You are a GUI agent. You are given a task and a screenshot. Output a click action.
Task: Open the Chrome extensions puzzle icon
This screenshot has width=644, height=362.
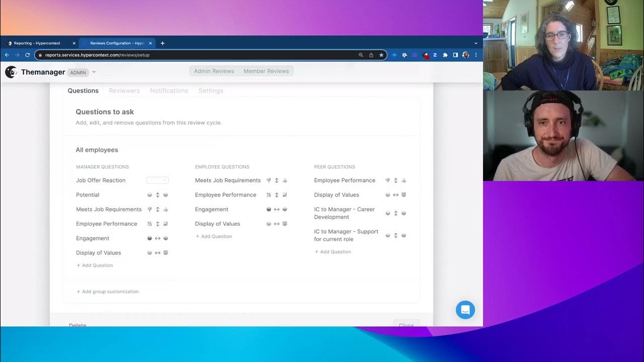445,55
